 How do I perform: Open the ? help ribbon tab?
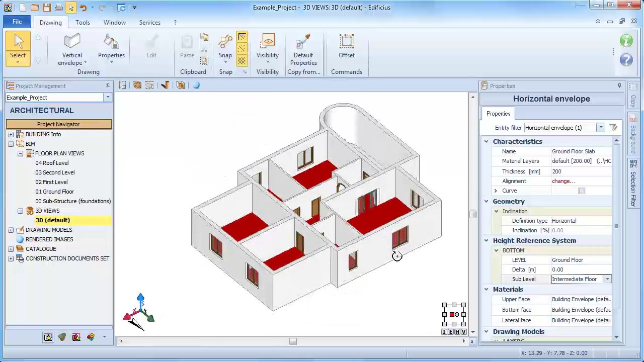tap(175, 23)
